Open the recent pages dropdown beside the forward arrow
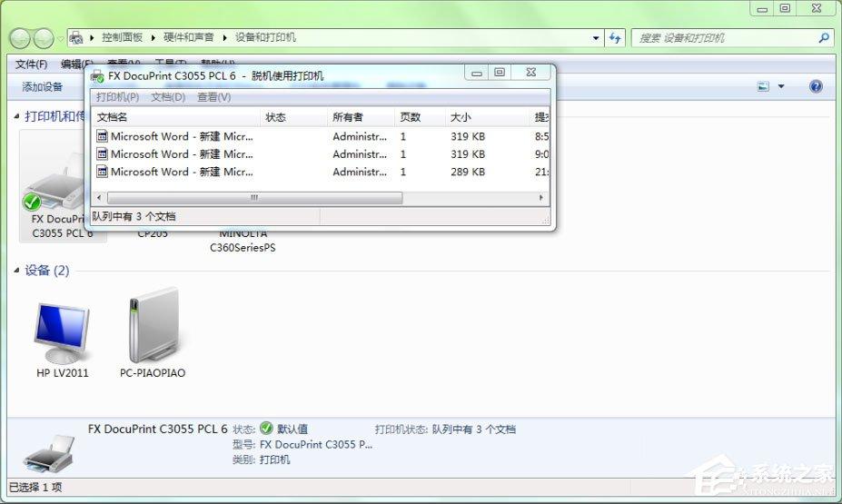This screenshot has width=842, height=504. 60,39
